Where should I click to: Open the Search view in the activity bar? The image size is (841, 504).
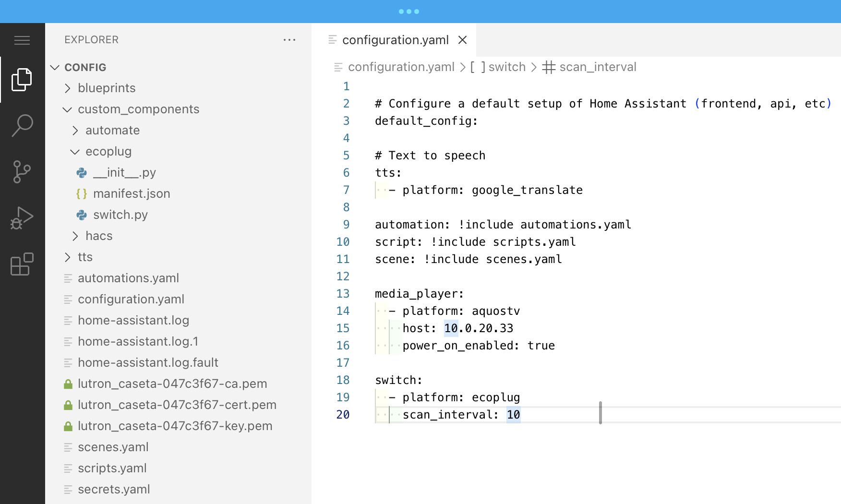pos(22,125)
